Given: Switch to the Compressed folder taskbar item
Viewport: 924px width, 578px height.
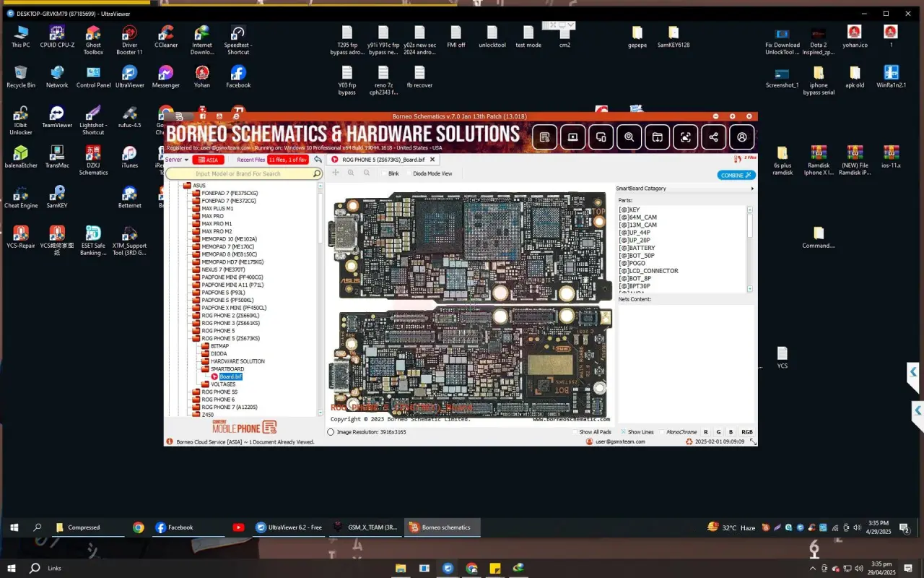Looking at the screenshot, I should click(88, 527).
